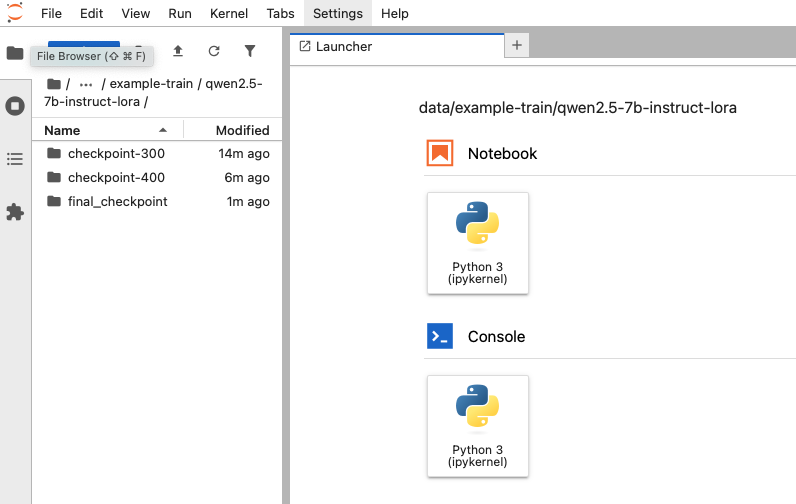Add a new launcher tab with plus button
Screen dimensions: 796x504
517,45
